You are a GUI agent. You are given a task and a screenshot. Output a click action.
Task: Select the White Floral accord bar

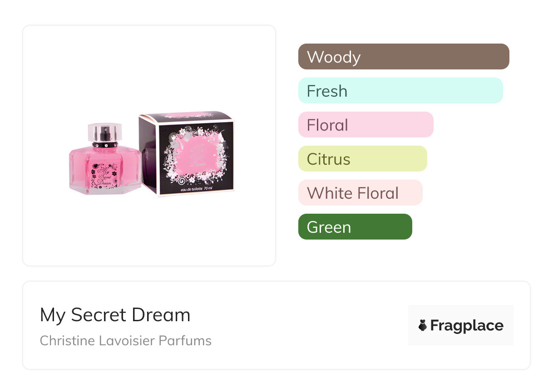[360, 193]
